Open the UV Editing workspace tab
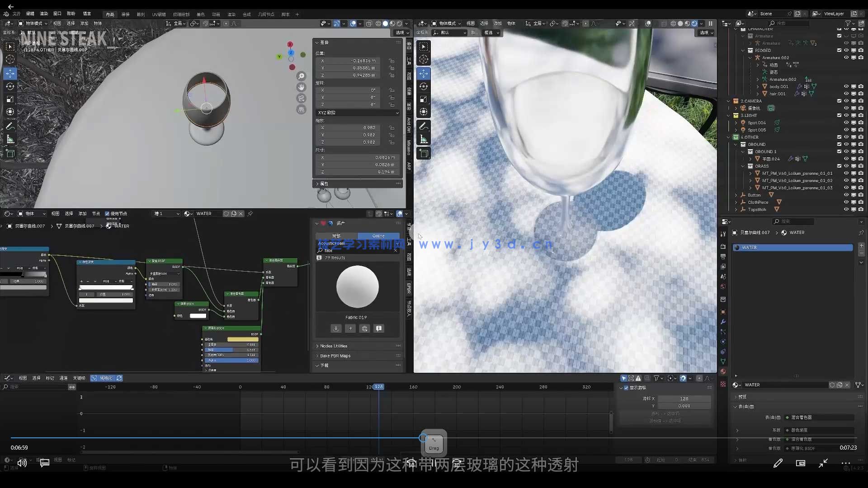The height and width of the screenshot is (488, 868). [159, 14]
